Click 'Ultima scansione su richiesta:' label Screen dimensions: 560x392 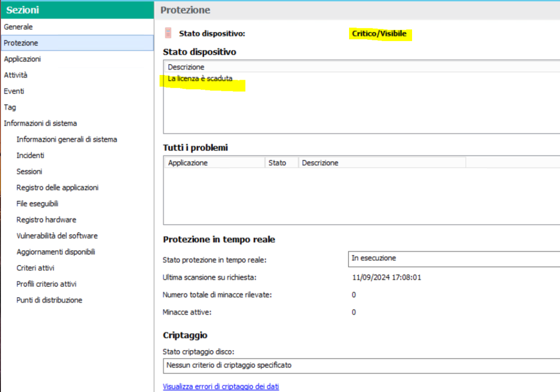click(x=210, y=277)
